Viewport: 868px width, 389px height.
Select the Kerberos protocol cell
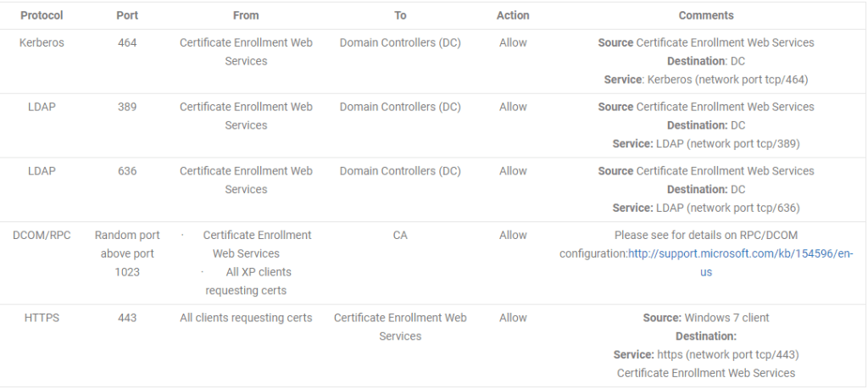coord(42,42)
